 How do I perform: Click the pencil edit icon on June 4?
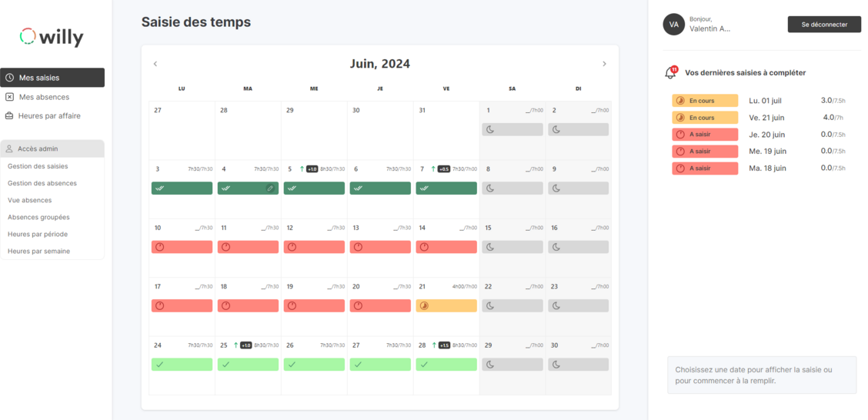tap(270, 188)
